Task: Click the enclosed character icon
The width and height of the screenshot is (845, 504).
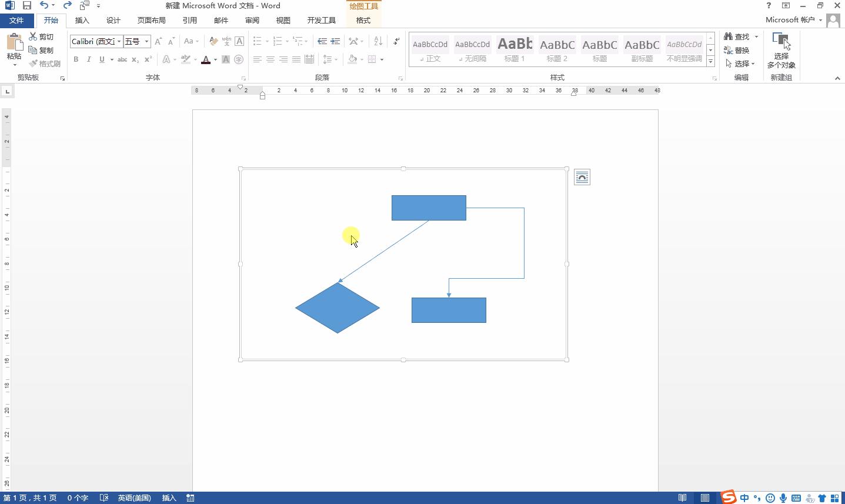Action: pos(239,59)
